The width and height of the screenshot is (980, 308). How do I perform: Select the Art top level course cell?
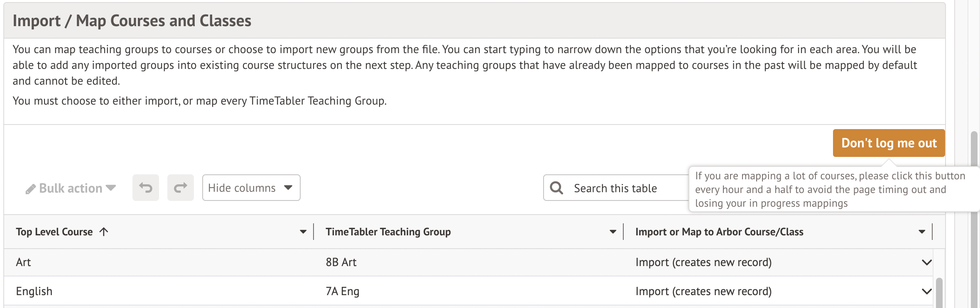[x=24, y=262]
